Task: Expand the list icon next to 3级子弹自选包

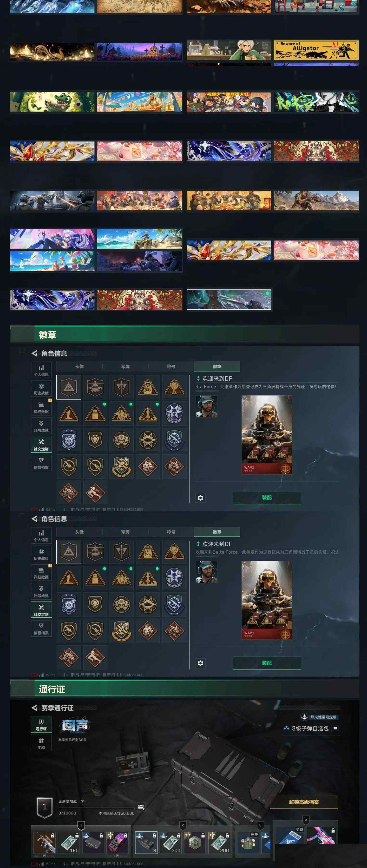Action: tap(335, 728)
